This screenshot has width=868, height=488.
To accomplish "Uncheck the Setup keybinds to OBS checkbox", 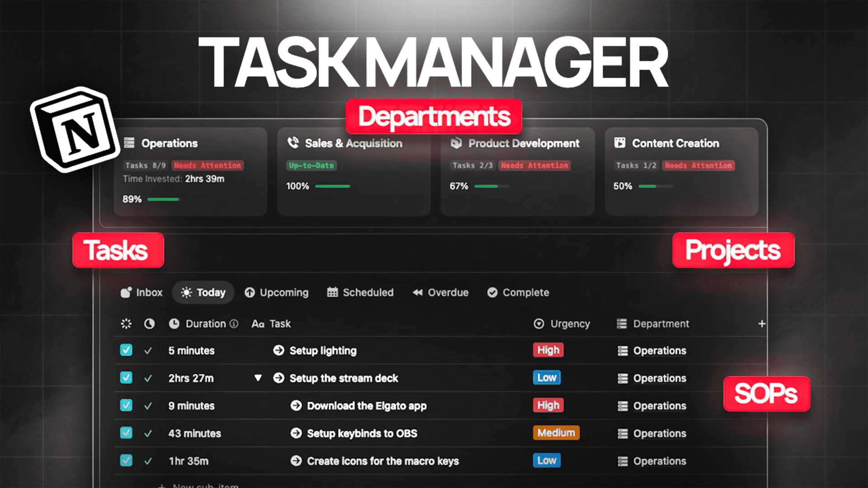I will (x=126, y=433).
